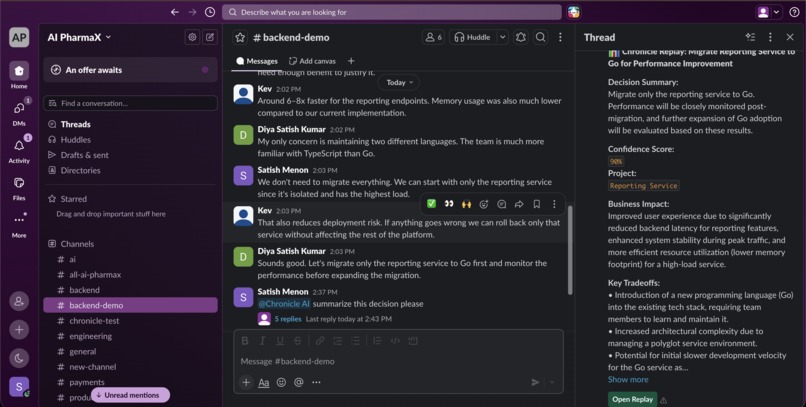Insert a link in composer

click(320, 341)
